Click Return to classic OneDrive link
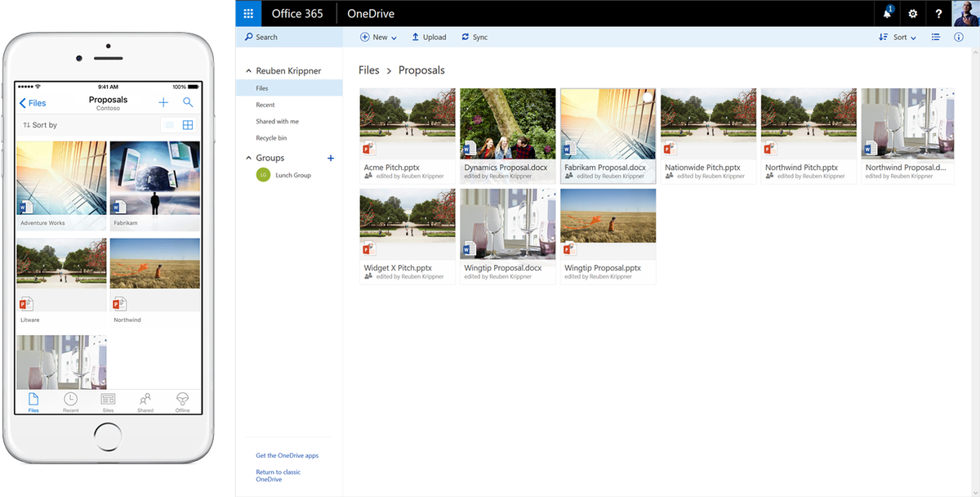 (x=278, y=476)
